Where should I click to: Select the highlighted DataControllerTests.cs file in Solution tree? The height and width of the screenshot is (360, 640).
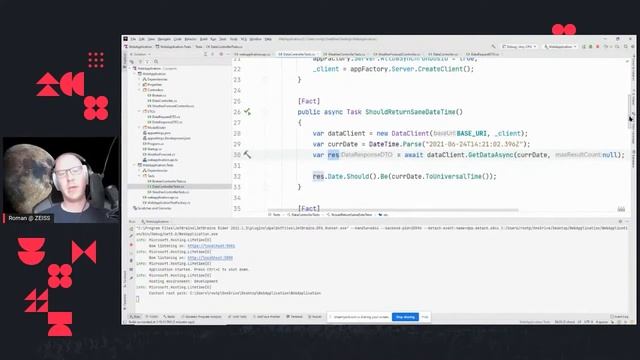(180, 187)
